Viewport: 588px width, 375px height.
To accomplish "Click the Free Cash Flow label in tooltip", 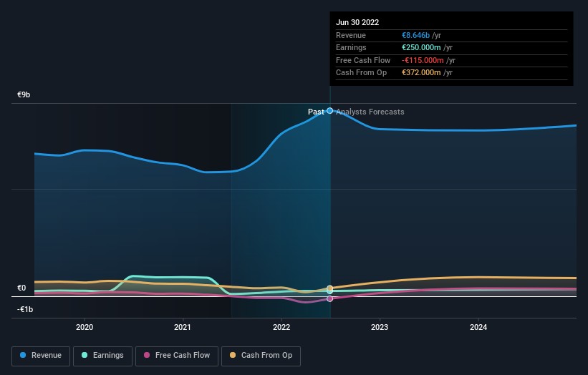I will [x=363, y=60].
